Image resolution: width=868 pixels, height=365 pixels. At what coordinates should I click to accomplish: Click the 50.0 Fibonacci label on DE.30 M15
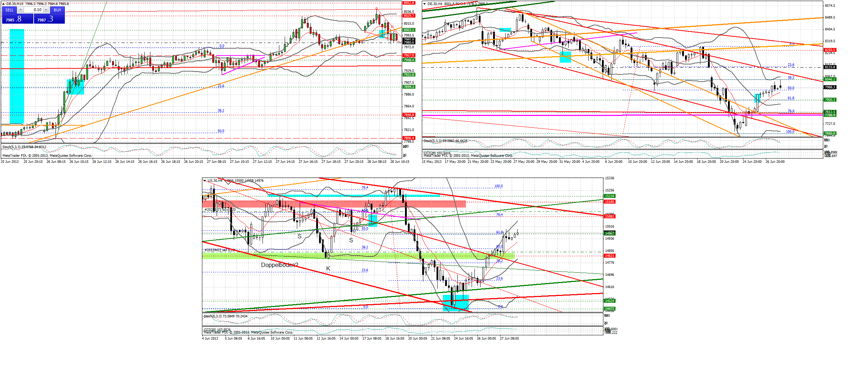coord(221,131)
